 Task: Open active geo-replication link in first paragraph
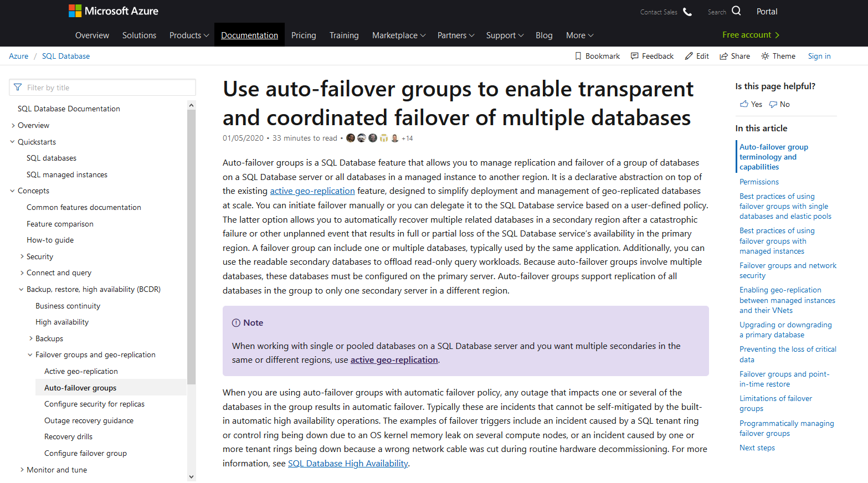tap(312, 191)
